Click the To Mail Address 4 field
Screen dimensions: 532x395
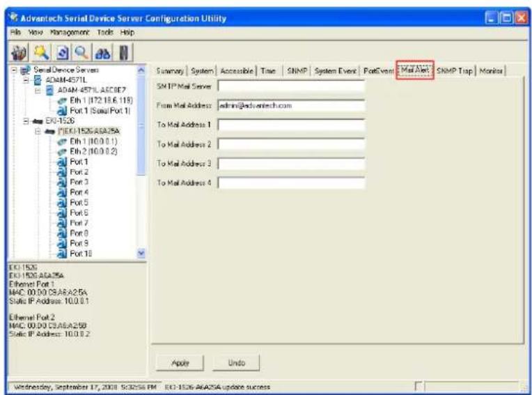click(x=291, y=183)
